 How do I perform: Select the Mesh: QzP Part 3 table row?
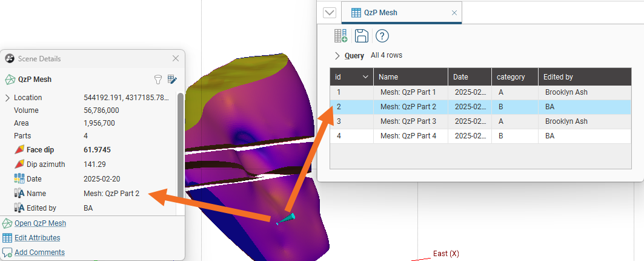[x=408, y=121]
